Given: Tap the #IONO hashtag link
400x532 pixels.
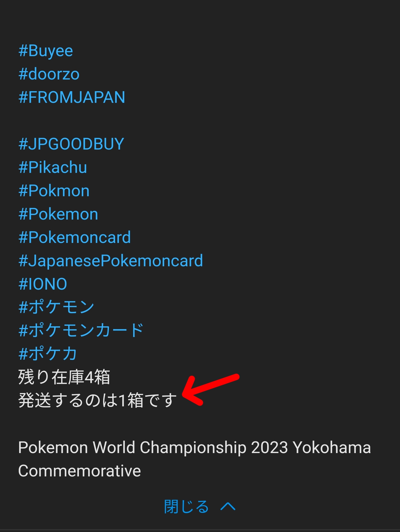Looking at the screenshot, I should pos(43,284).
